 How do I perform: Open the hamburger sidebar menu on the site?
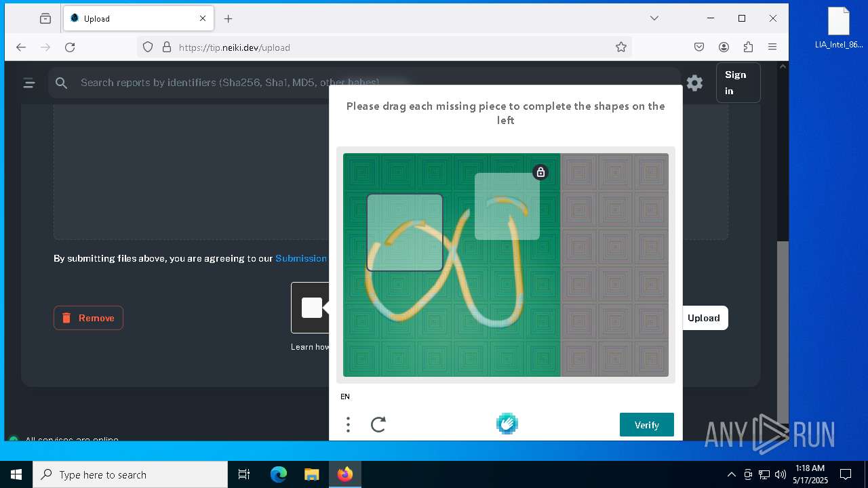tap(29, 83)
